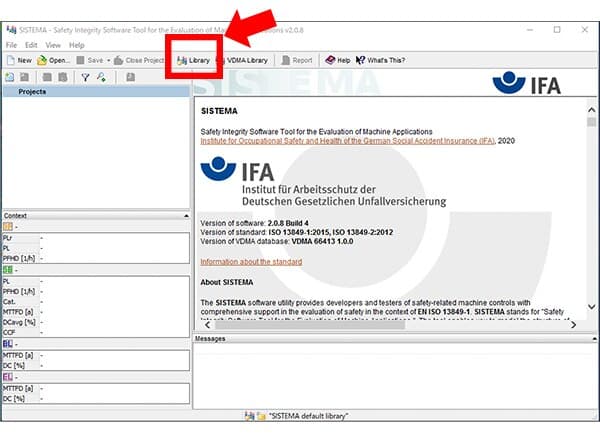Click the Cat. row in Context
600x444 pixels.
[x=96, y=302]
